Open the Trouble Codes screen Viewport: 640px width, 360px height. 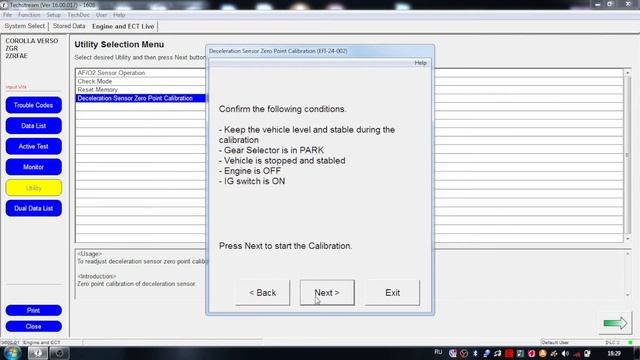tap(33, 105)
